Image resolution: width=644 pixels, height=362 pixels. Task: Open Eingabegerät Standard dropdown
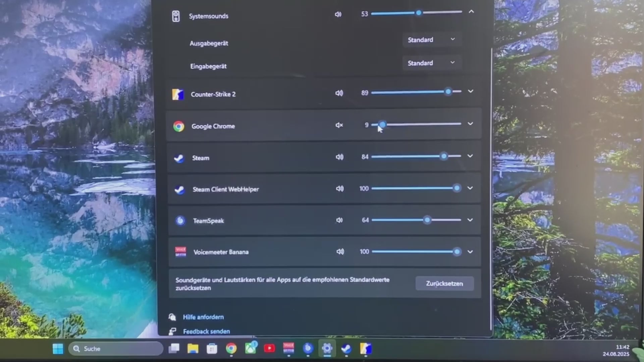coord(431,63)
